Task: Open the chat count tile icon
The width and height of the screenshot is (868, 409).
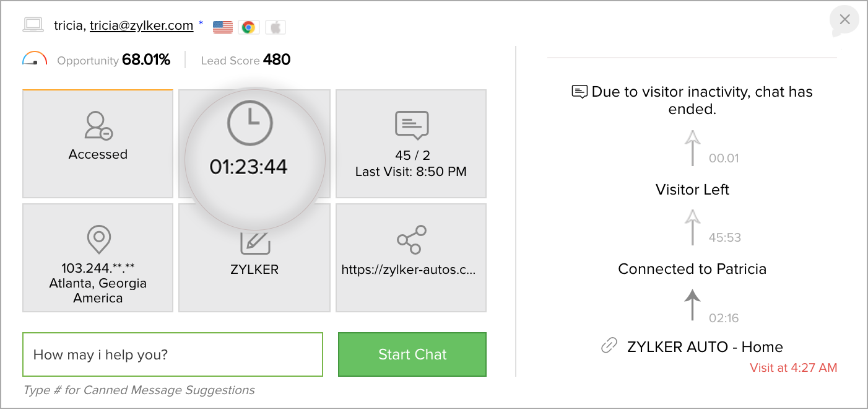Action: [x=412, y=125]
